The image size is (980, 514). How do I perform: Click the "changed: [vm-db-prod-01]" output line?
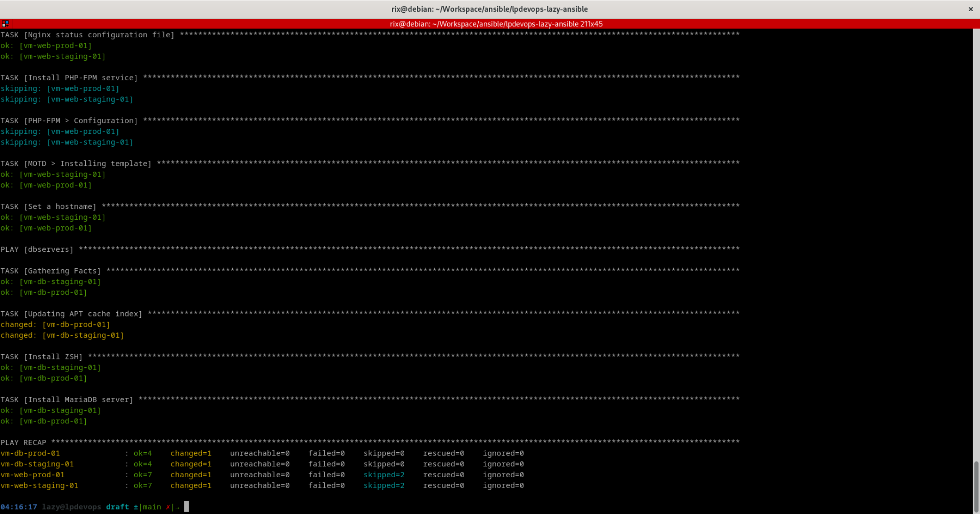[x=55, y=324]
